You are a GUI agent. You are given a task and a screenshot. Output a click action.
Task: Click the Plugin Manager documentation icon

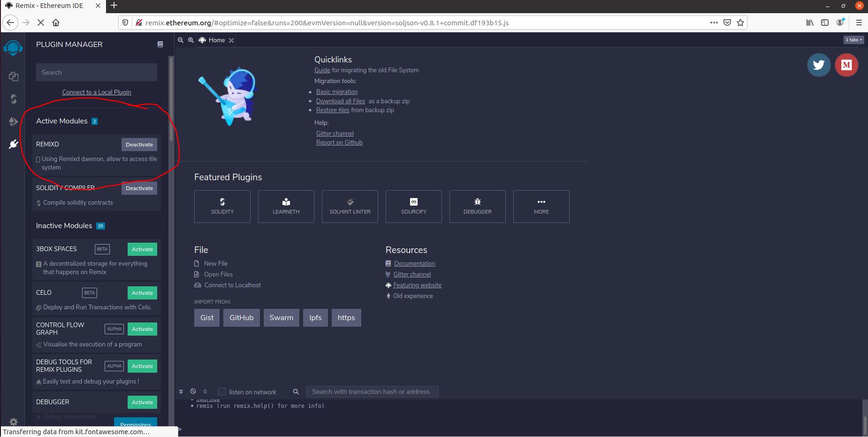click(x=160, y=44)
